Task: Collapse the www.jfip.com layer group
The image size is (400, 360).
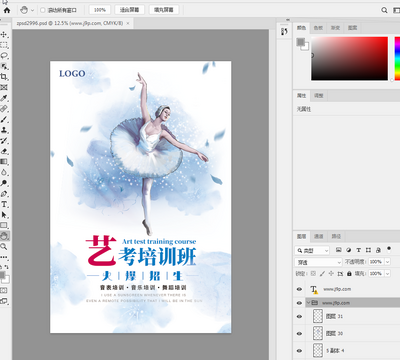Action: click(308, 303)
